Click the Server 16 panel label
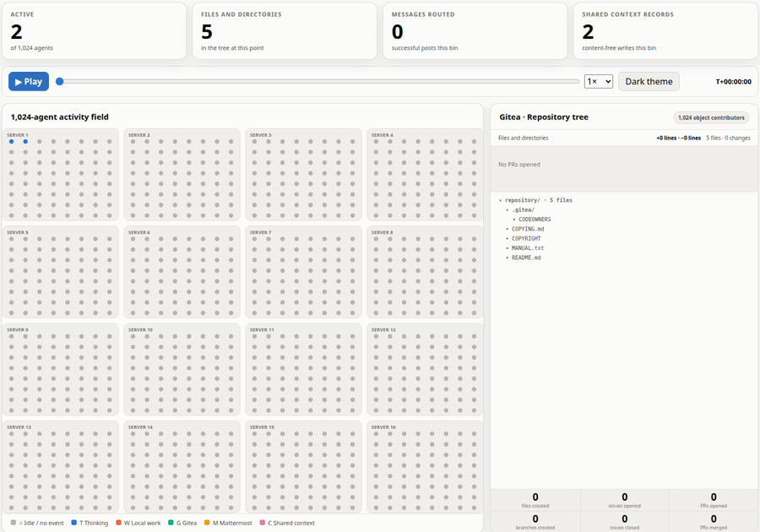 pos(383,427)
